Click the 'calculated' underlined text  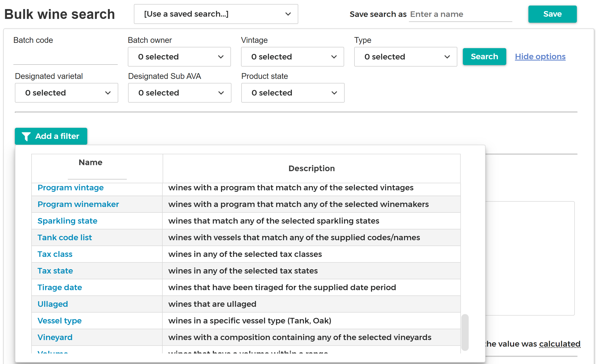pos(560,344)
